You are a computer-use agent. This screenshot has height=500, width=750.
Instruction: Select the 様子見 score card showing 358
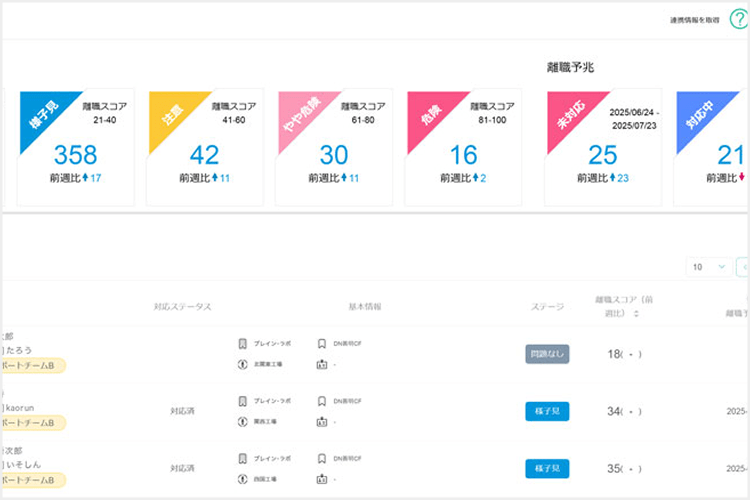75,147
